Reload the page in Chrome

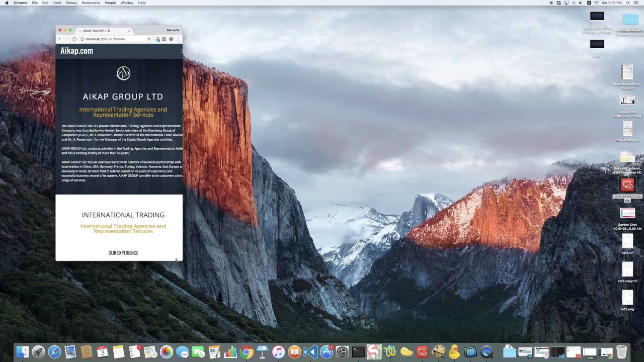[74, 39]
